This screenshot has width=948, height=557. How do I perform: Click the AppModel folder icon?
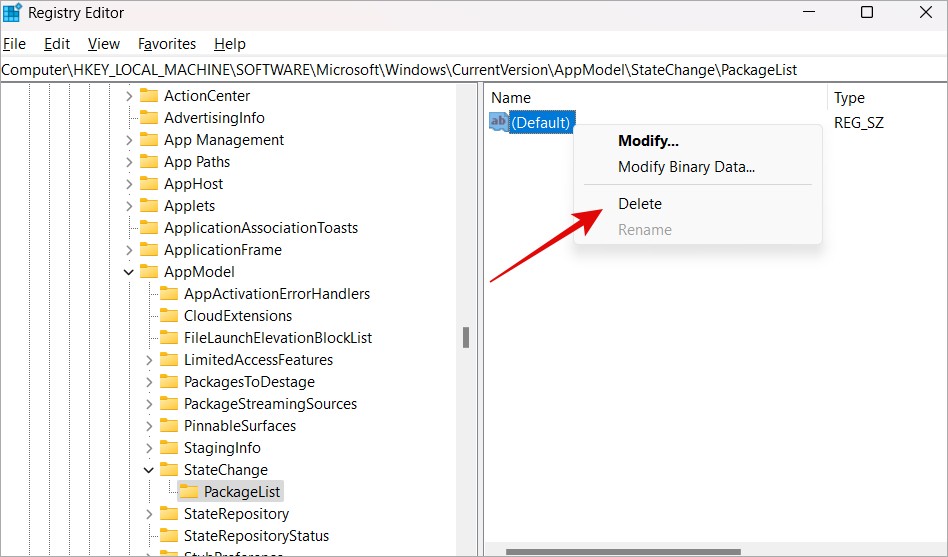149,272
